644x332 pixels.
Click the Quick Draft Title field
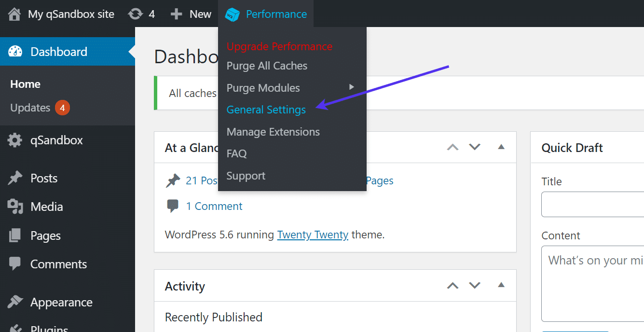point(592,204)
